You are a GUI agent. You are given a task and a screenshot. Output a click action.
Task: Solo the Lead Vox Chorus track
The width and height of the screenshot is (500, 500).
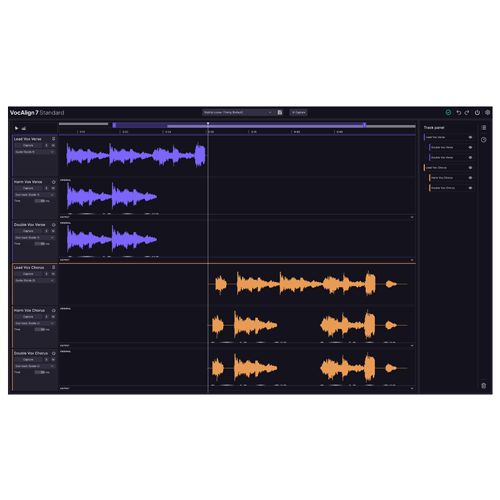46,274
